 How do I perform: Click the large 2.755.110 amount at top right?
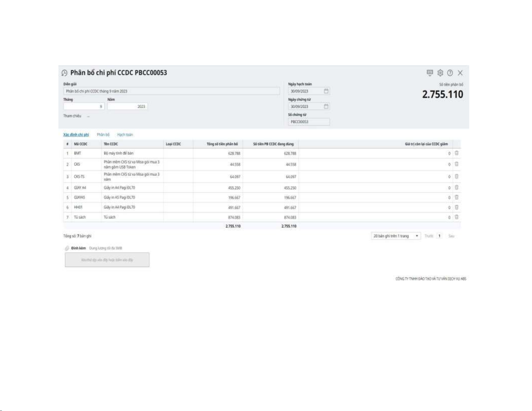coord(442,94)
